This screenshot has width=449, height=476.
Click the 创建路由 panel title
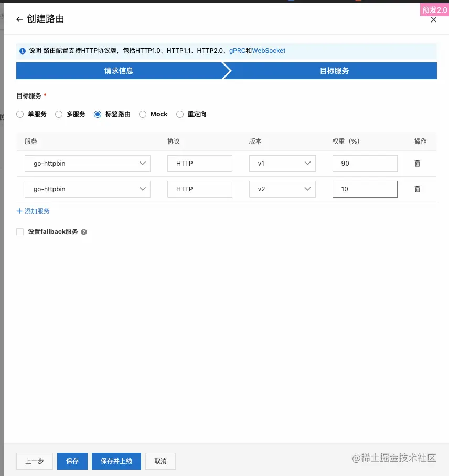[x=45, y=19]
